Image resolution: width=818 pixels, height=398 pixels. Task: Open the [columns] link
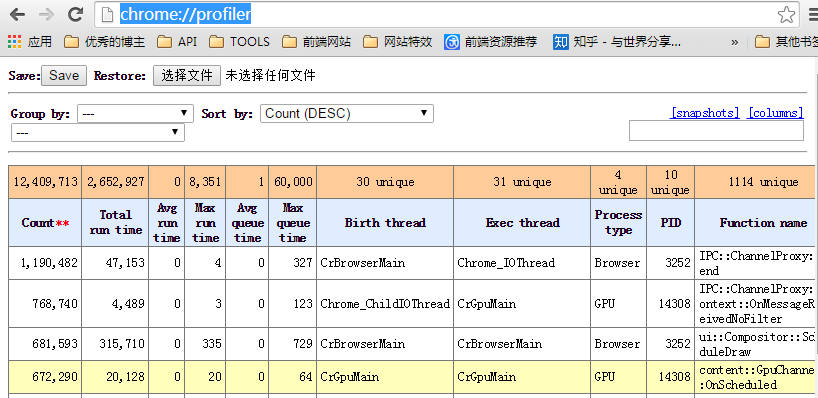775,113
